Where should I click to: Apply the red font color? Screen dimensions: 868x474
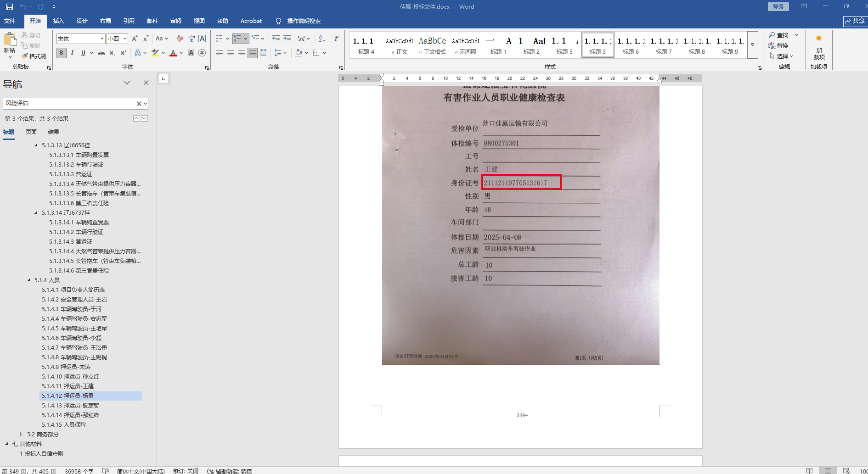click(x=173, y=53)
